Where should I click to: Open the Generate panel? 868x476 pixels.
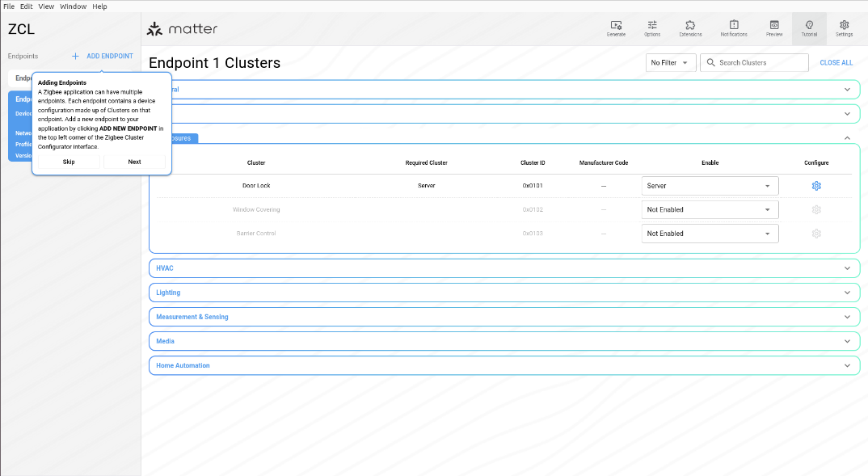[616, 27]
